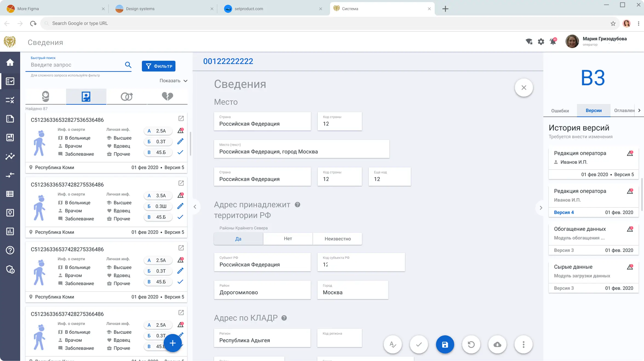Open the Help section in the sidebar
This screenshot has width=644, height=361.
coord(10,250)
